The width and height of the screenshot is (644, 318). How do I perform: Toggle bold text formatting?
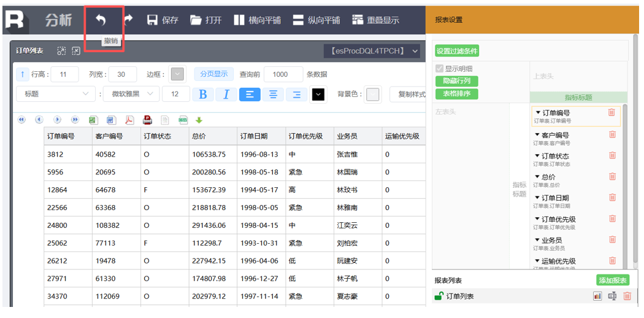[203, 94]
